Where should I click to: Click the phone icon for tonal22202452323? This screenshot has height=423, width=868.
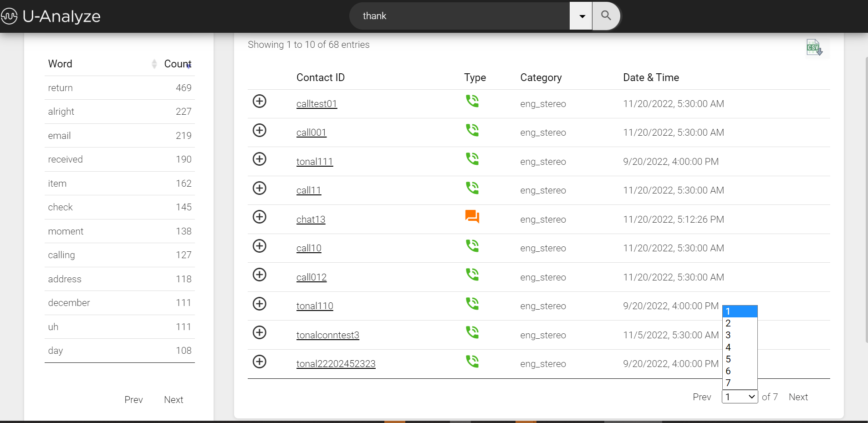472,361
